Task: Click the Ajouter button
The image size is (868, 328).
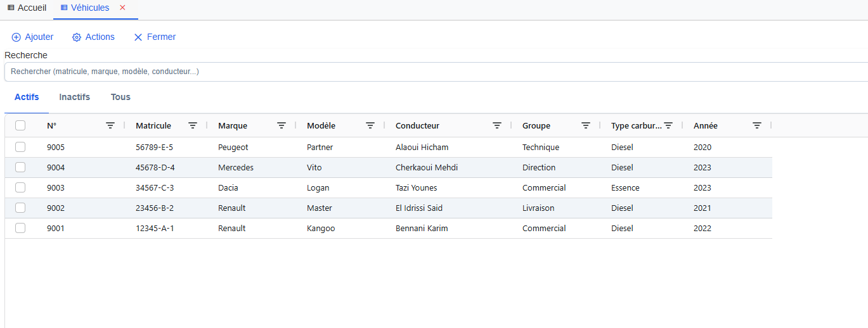Action: pyautogui.click(x=33, y=37)
